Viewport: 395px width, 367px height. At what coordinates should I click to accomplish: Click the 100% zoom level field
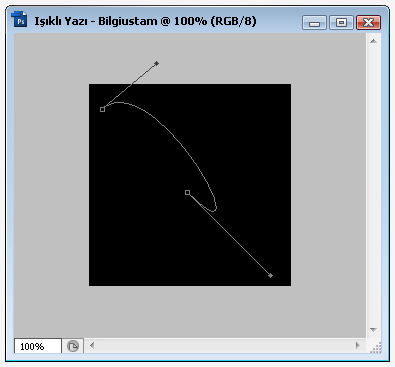38,346
